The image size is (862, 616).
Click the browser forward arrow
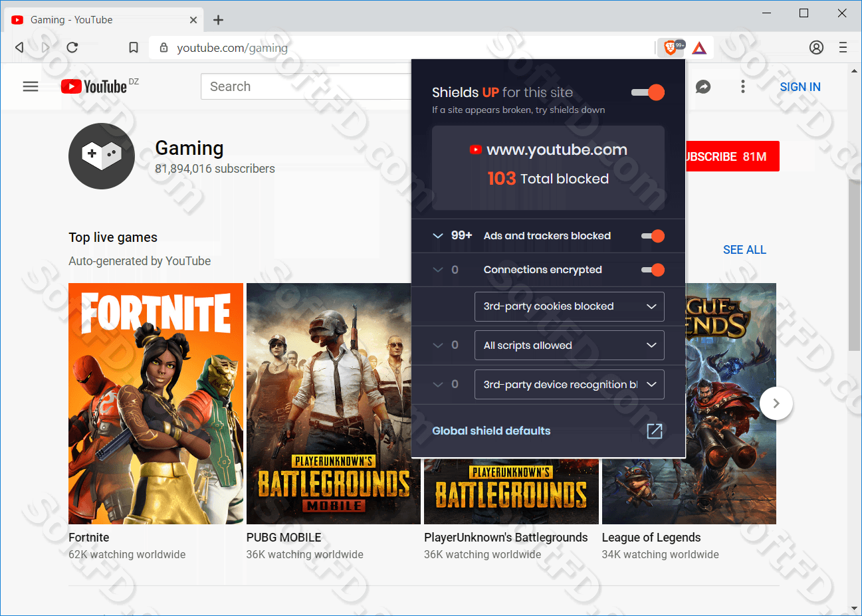click(45, 47)
